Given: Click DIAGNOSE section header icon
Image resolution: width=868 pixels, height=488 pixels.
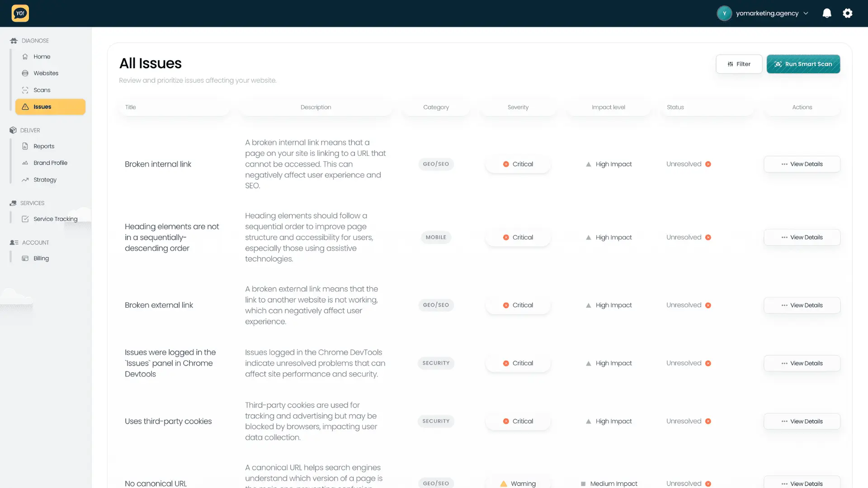Looking at the screenshot, I should tap(14, 41).
